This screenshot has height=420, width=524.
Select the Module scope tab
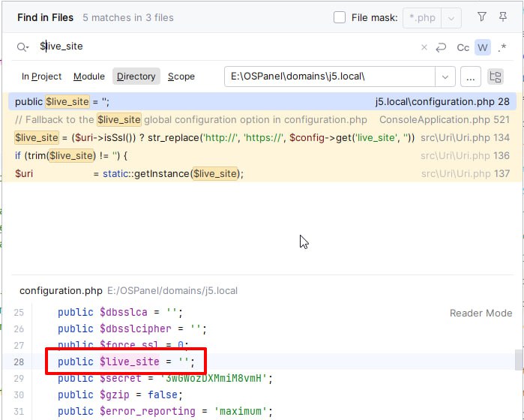[x=89, y=76]
